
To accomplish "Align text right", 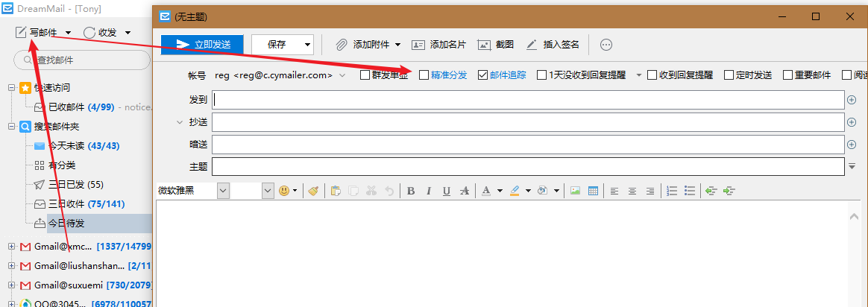I will tap(650, 191).
